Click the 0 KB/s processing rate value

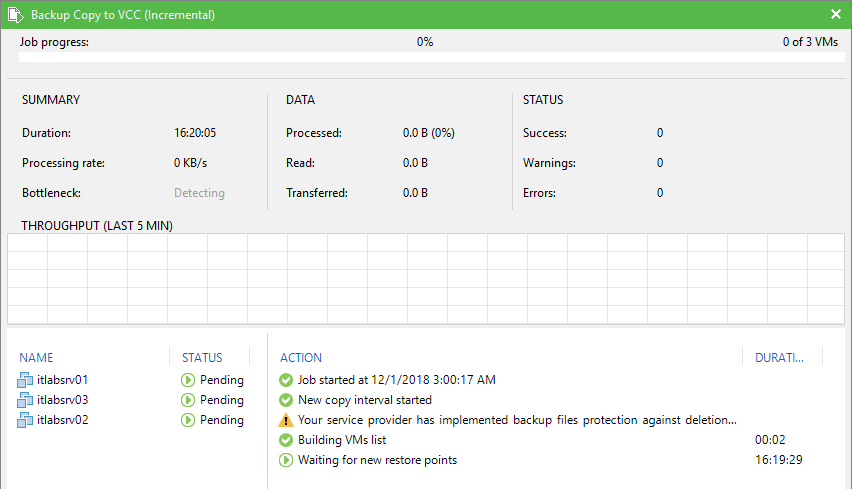click(x=190, y=163)
